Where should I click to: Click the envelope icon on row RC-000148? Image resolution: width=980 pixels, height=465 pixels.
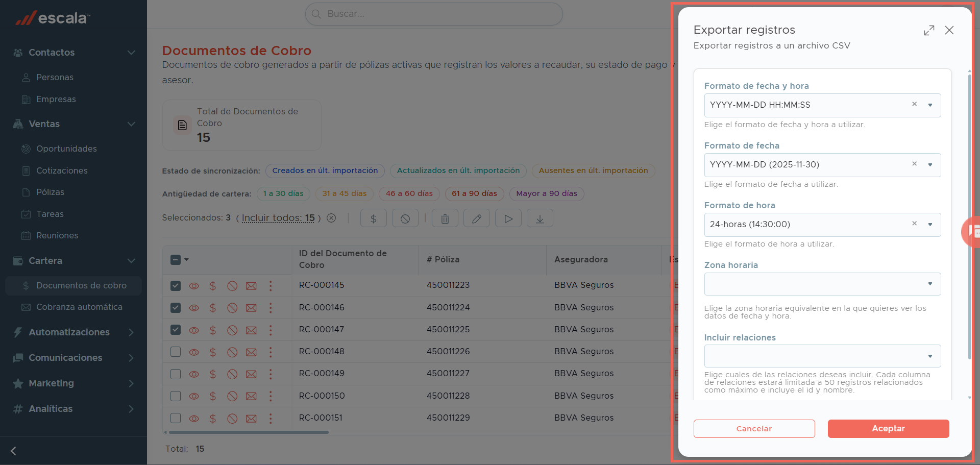251,352
